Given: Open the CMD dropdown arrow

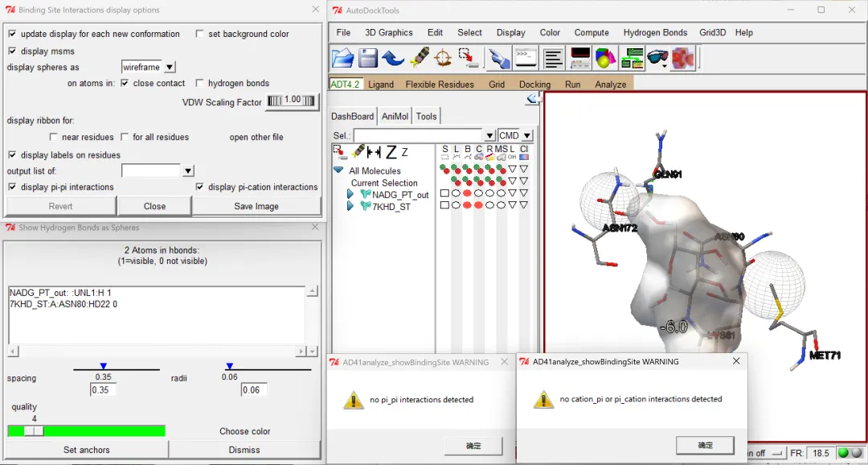Looking at the screenshot, I should click(x=527, y=135).
